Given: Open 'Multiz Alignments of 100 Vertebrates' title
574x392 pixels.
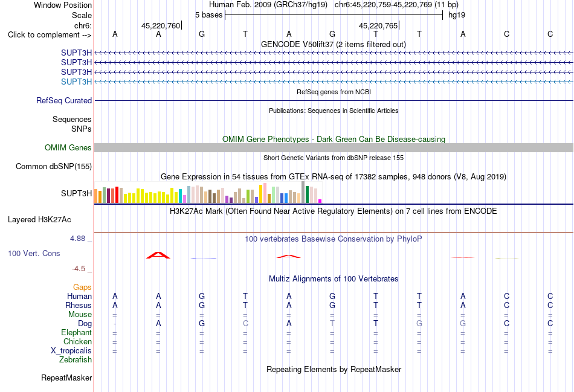Looking at the screenshot, I should coord(334,279).
